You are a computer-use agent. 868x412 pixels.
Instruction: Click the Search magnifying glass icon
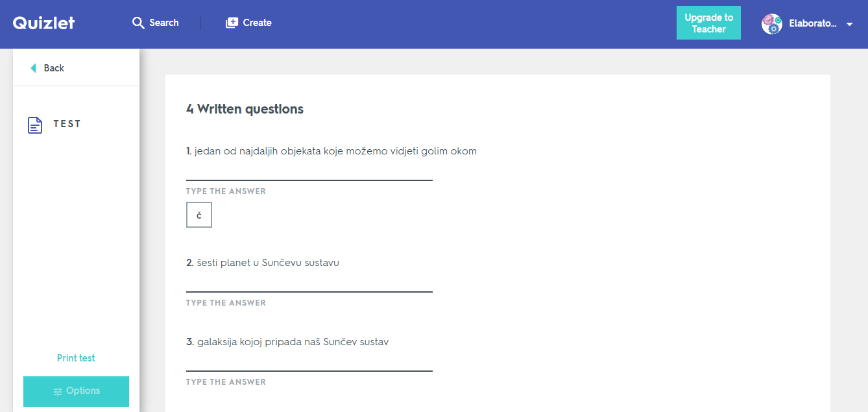(138, 23)
